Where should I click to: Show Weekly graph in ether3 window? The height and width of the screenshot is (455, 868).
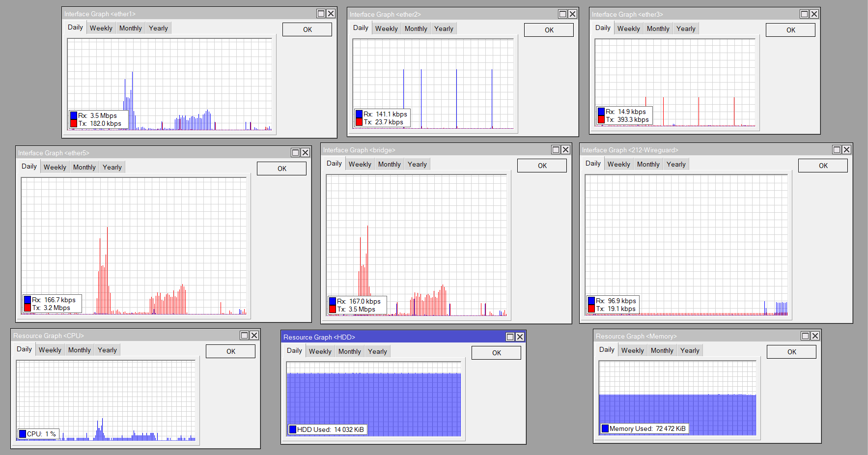point(629,28)
